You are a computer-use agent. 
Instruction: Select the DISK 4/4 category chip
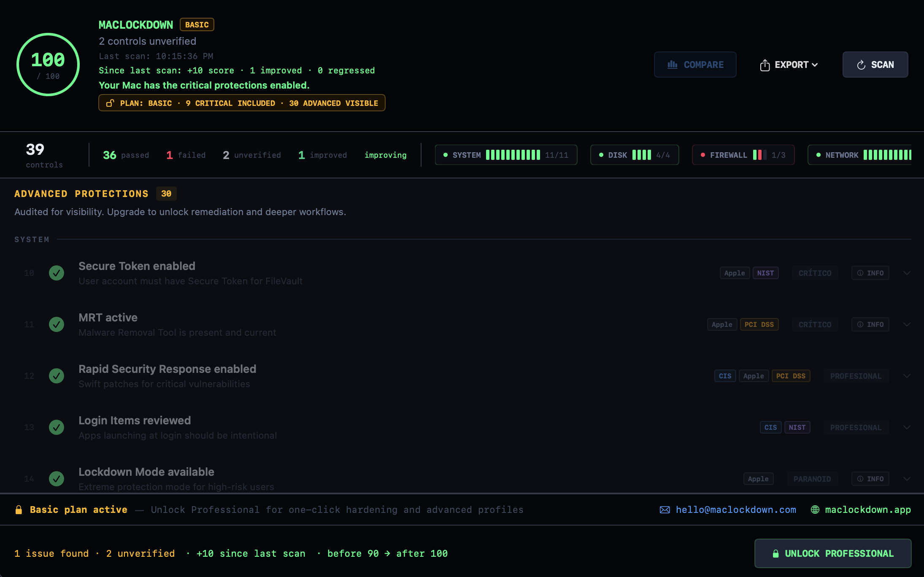[x=635, y=155]
